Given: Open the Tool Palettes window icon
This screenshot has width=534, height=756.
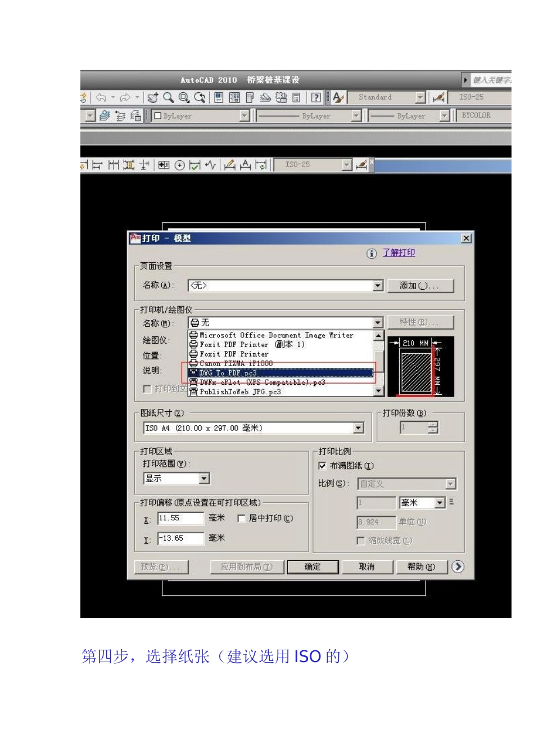Looking at the screenshot, I should point(250,97).
